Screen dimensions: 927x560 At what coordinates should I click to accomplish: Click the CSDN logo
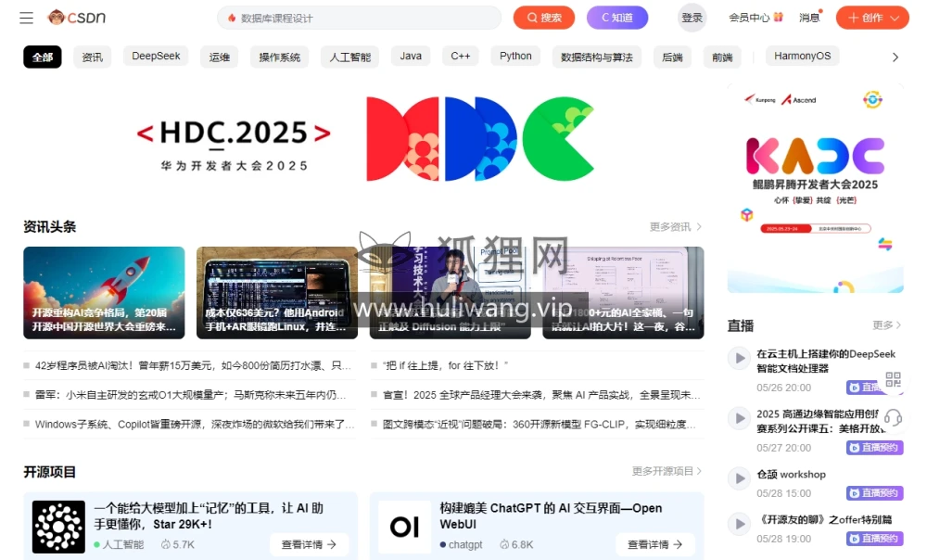[77, 17]
